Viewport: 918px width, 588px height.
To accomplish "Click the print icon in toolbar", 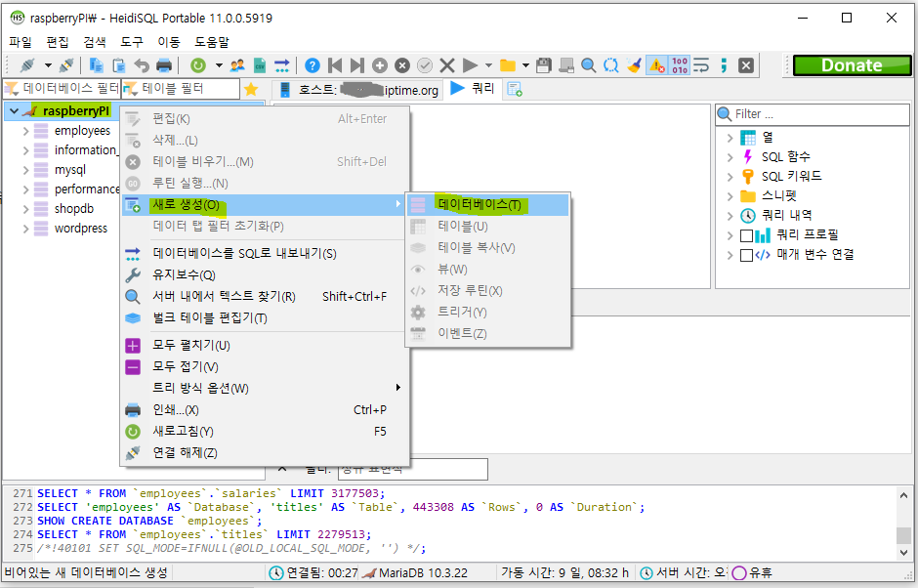I will (164, 65).
